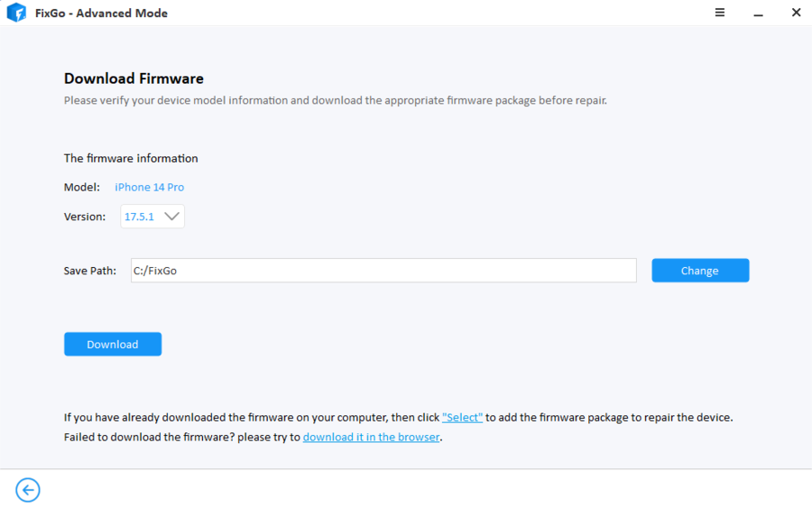This screenshot has height=508, width=812.
Task: Open the hamburger menu in title bar
Action: tap(720, 13)
